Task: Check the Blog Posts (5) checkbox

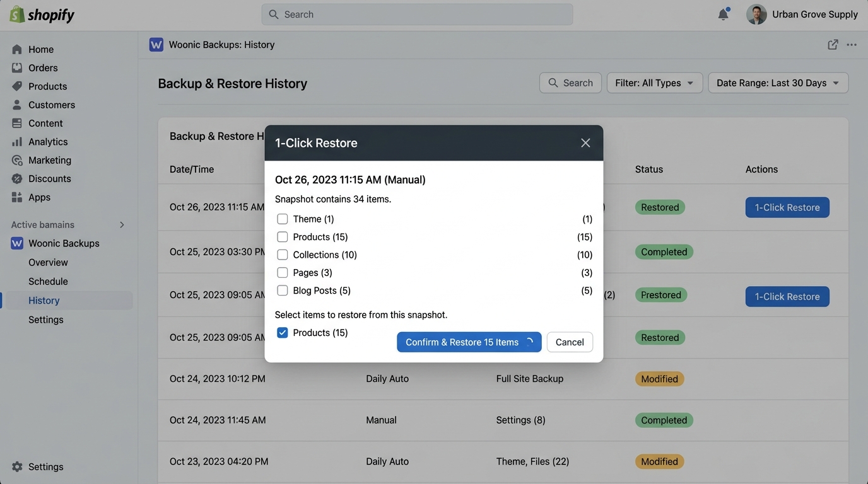Action: pos(283,291)
